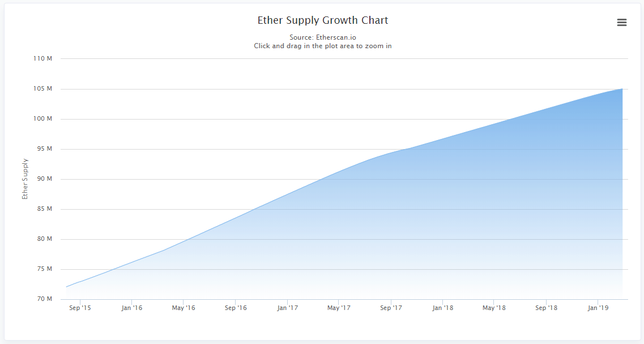Click the Source: Etherscan.io subtitle
Viewport: 644px width, 344px height.
tap(323, 37)
